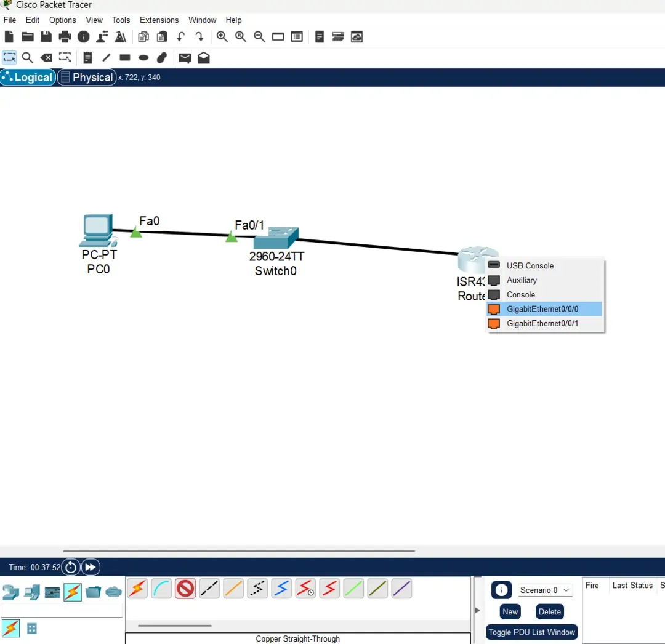Expand the PDU panel arrow
This screenshot has width=665, height=644.
point(478,611)
